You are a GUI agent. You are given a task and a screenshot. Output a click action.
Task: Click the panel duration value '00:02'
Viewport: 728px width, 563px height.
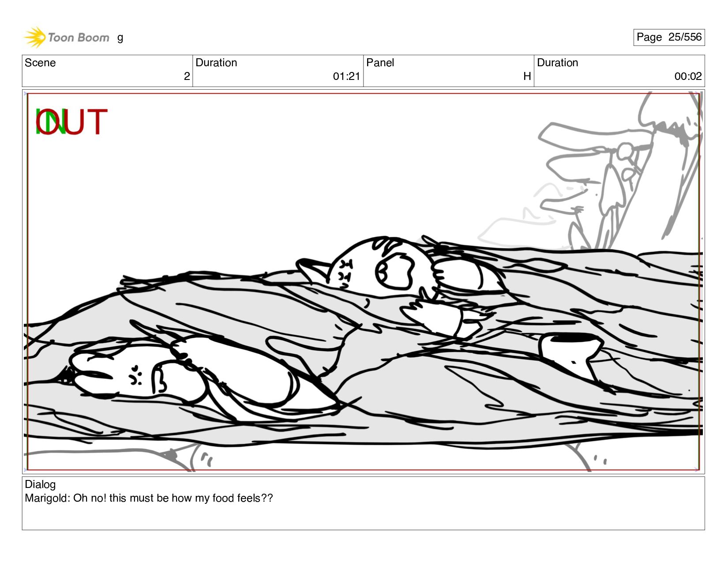tap(688, 76)
